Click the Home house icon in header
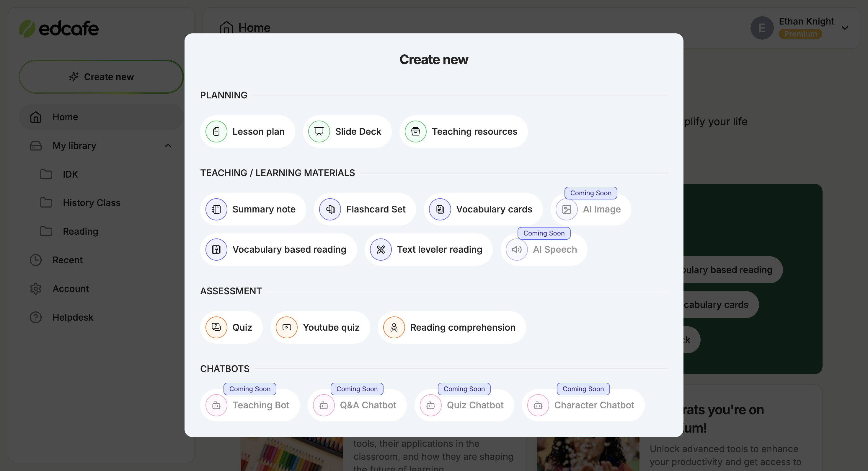Screen dimensions: 868x471 (x=226, y=28)
